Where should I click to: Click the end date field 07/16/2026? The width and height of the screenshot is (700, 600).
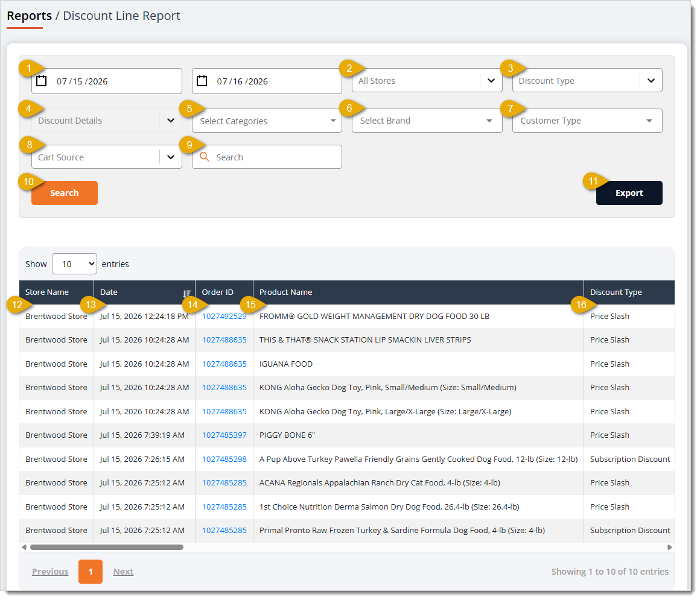point(267,81)
